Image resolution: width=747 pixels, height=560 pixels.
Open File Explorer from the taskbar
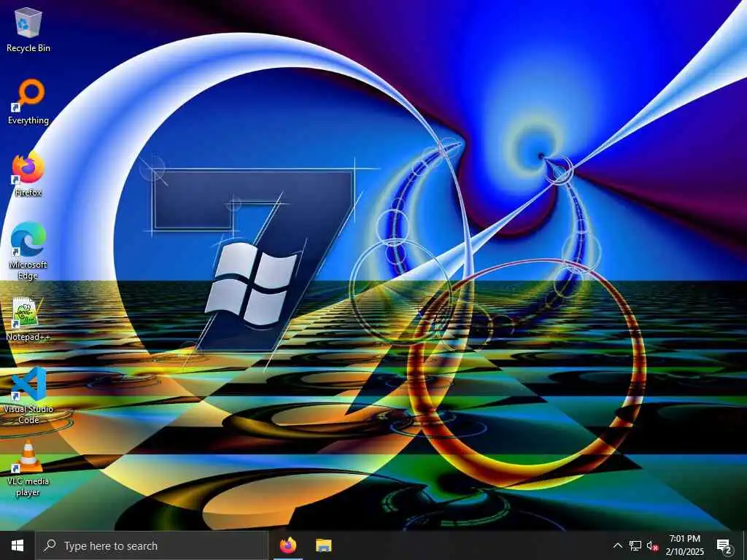324,545
